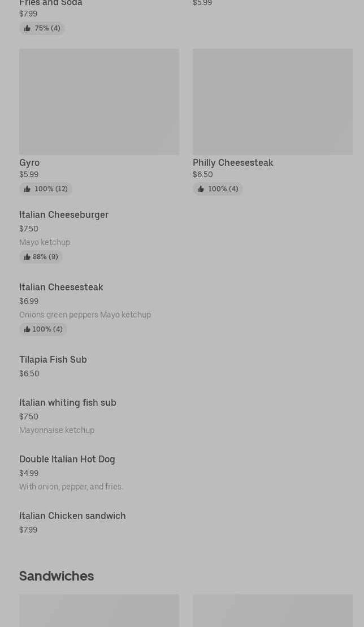Select the Italian Chicken sandwich item
The image size is (364, 627).
(x=72, y=516)
